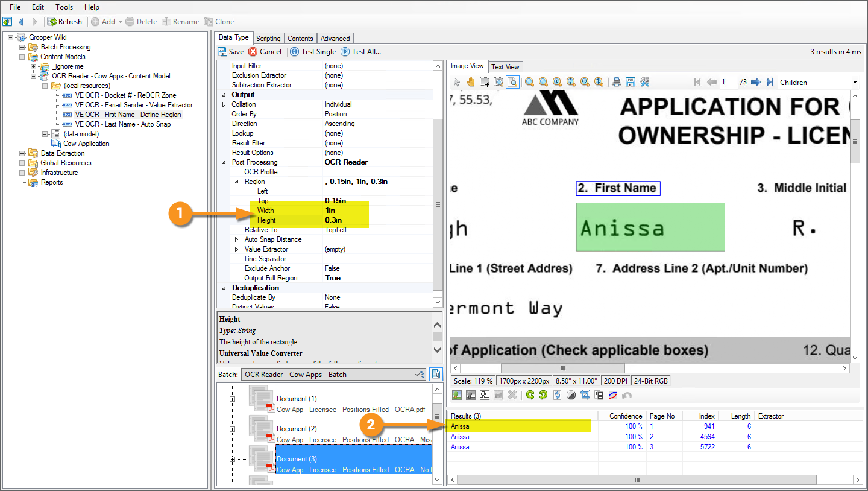Open the Help menu

(x=92, y=7)
